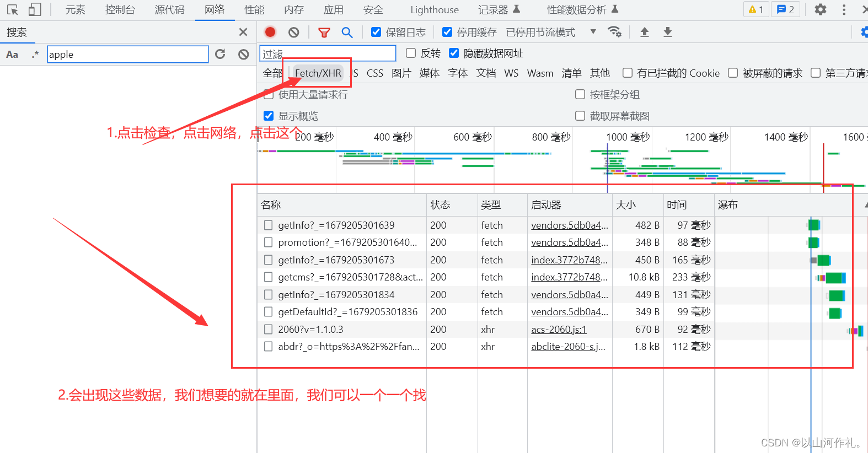Click the warnings count badge
The image size is (868, 453).
point(756,9)
